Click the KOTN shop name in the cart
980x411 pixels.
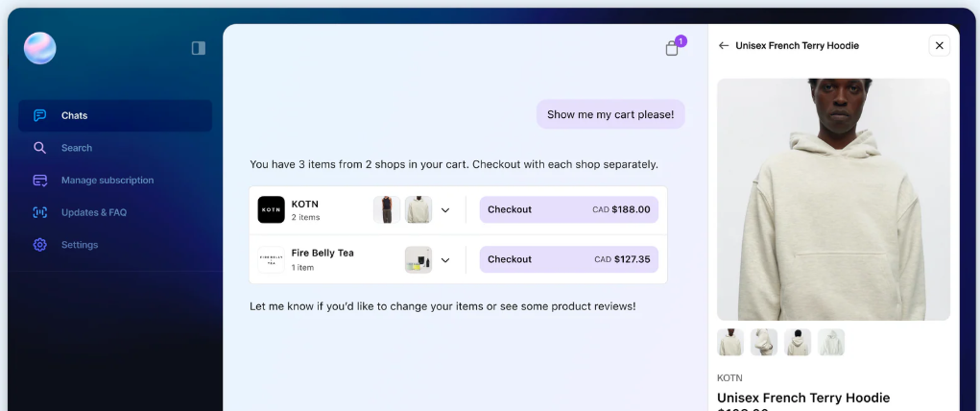click(x=305, y=204)
